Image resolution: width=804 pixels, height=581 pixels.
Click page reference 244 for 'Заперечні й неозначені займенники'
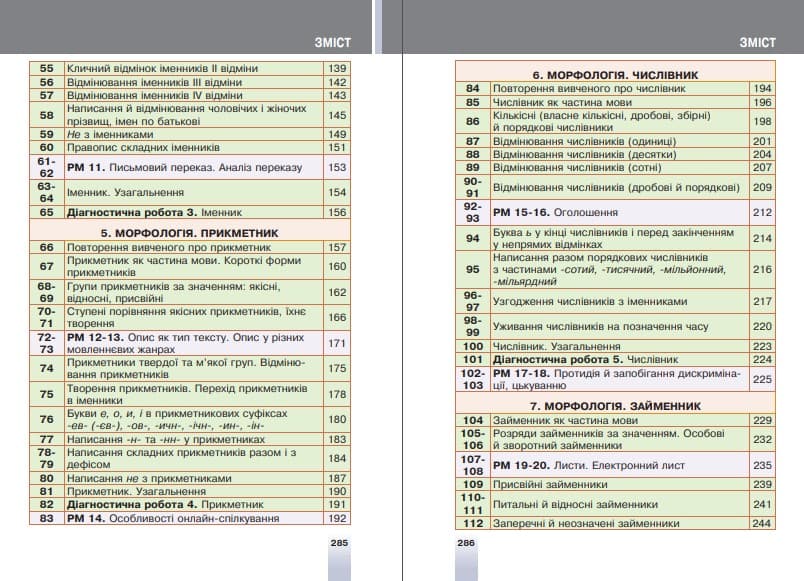coord(763,523)
